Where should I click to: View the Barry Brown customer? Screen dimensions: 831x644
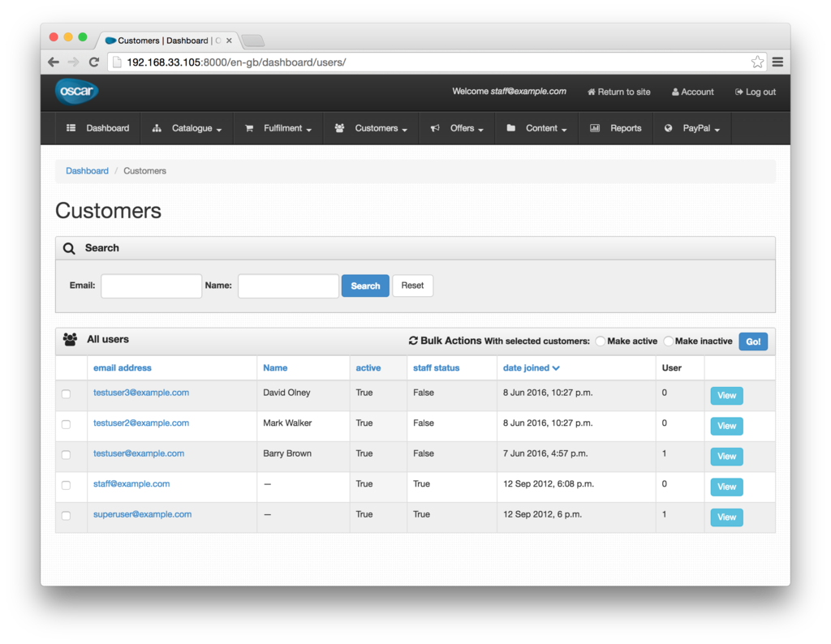(726, 457)
